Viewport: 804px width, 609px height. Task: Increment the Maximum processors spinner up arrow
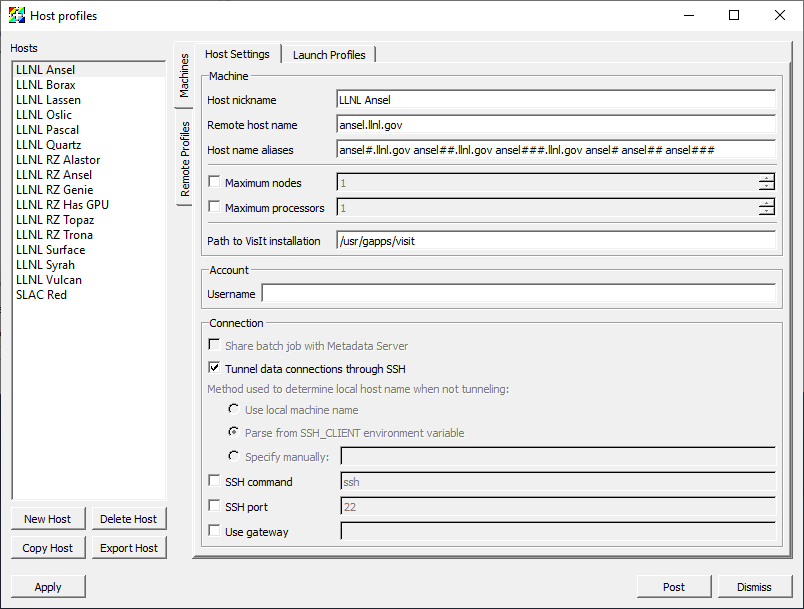pos(767,202)
